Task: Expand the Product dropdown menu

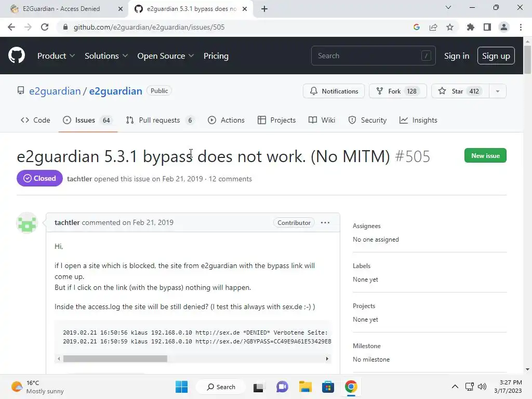Action: (x=56, y=56)
